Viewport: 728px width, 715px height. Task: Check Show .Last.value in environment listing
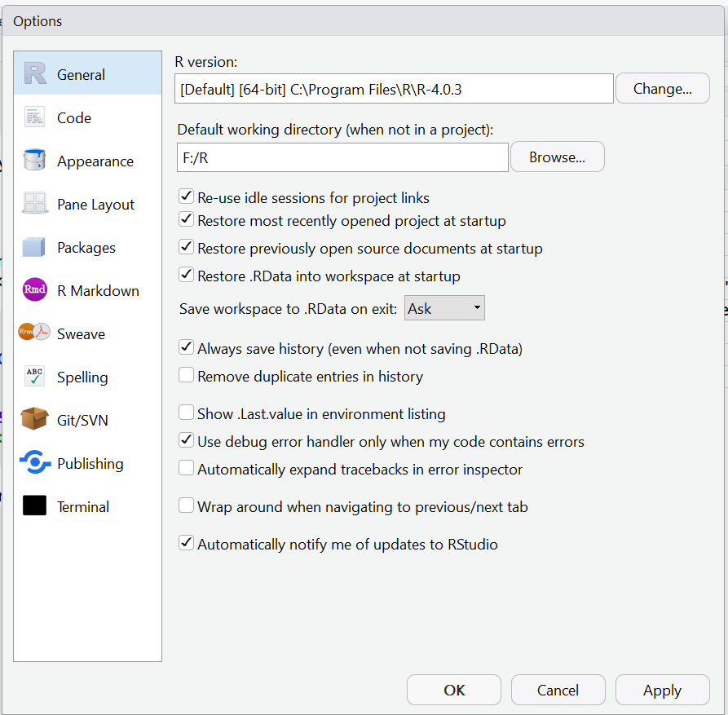pos(186,413)
